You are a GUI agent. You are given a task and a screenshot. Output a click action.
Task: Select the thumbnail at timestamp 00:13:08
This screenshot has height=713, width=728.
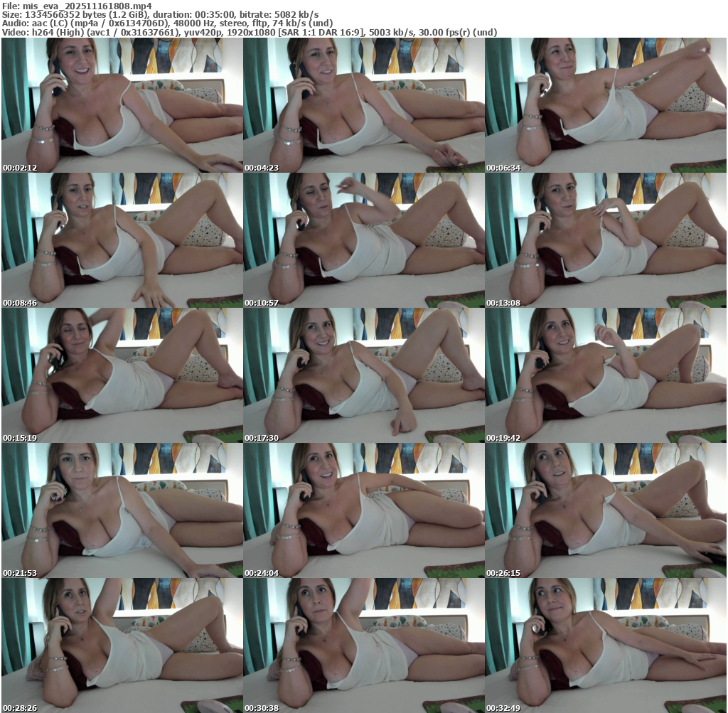606,240
